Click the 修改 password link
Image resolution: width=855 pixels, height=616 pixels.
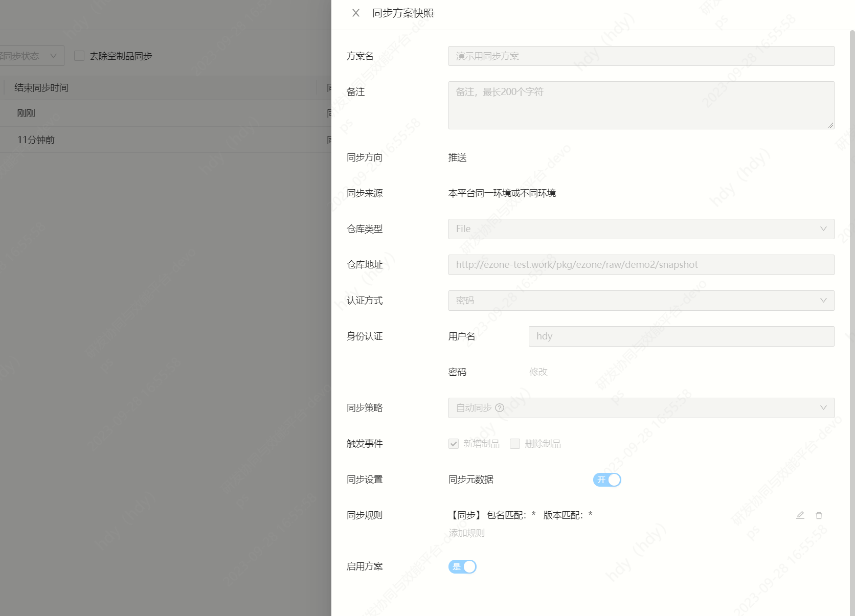click(538, 372)
